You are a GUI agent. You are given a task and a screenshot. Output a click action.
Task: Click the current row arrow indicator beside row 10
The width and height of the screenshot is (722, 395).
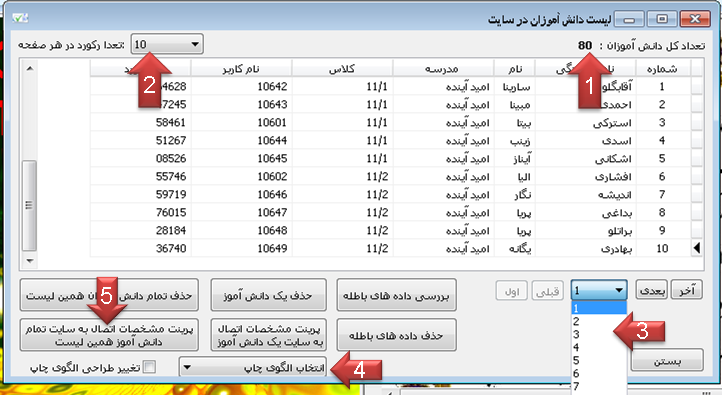[x=697, y=248]
